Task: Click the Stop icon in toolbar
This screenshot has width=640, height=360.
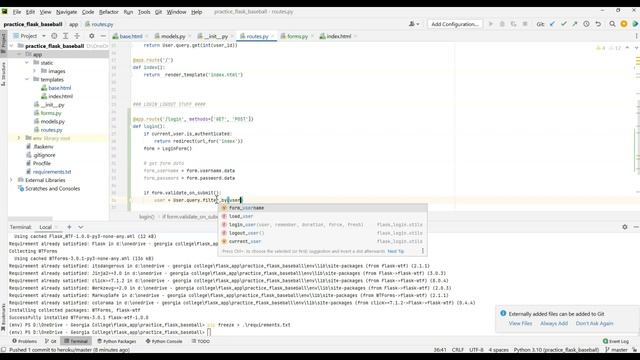Action: (525, 24)
